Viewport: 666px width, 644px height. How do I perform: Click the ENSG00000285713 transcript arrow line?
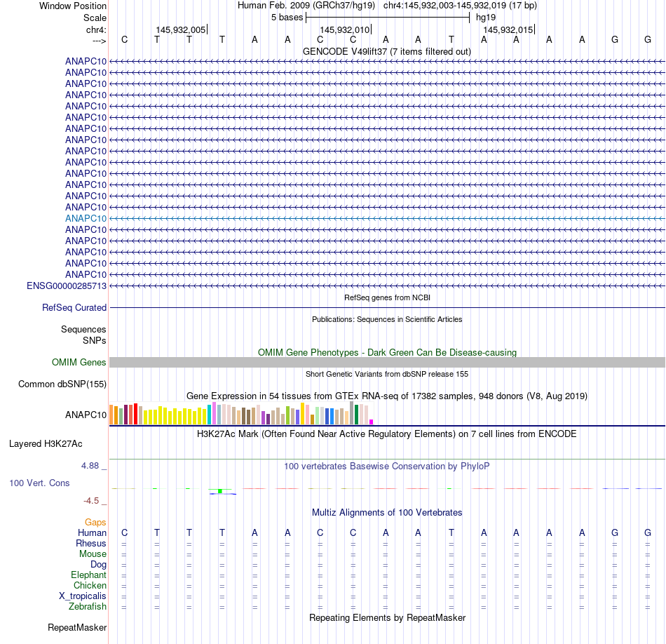388,286
